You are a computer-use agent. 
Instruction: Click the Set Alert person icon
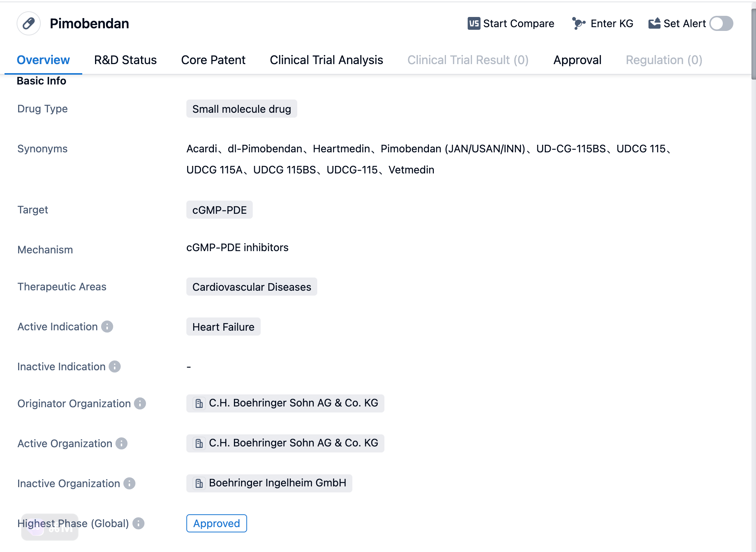coord(654,23)
